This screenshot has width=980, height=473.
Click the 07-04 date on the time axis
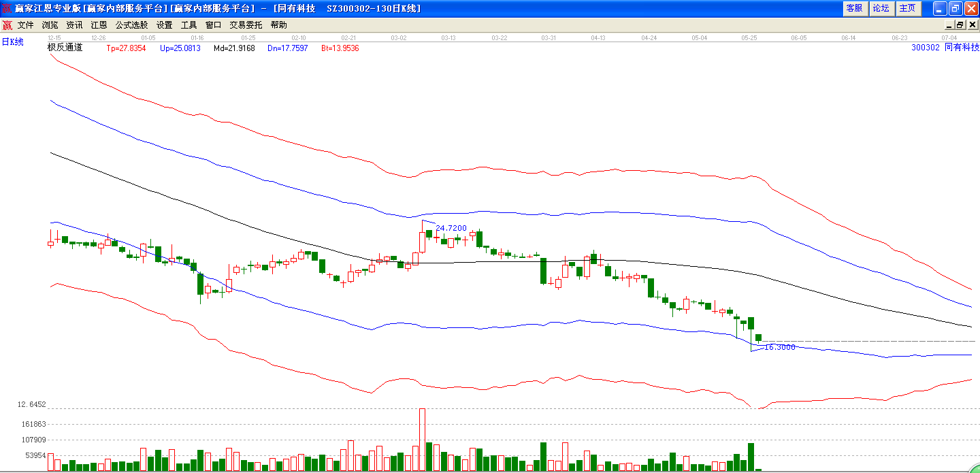(x=949, y=37)
